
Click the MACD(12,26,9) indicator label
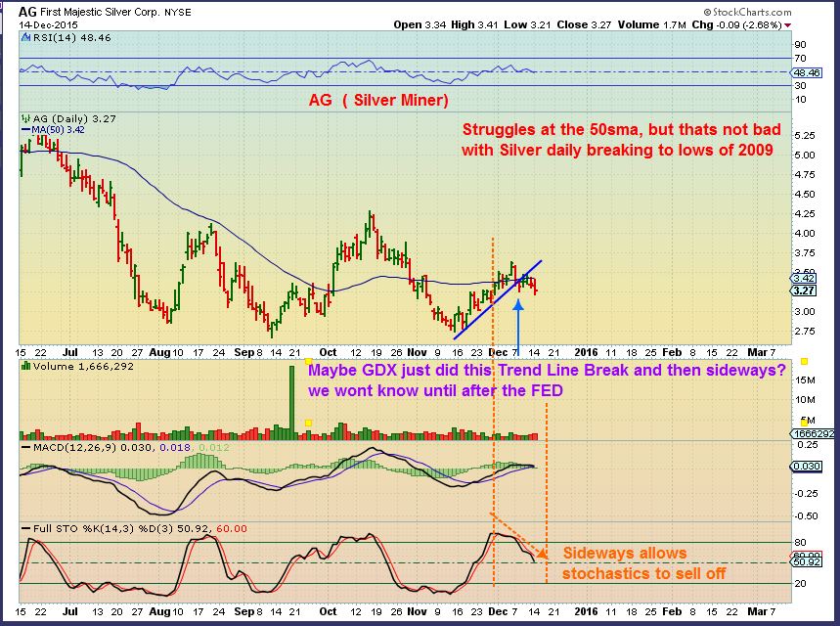(x=74, y=447)
